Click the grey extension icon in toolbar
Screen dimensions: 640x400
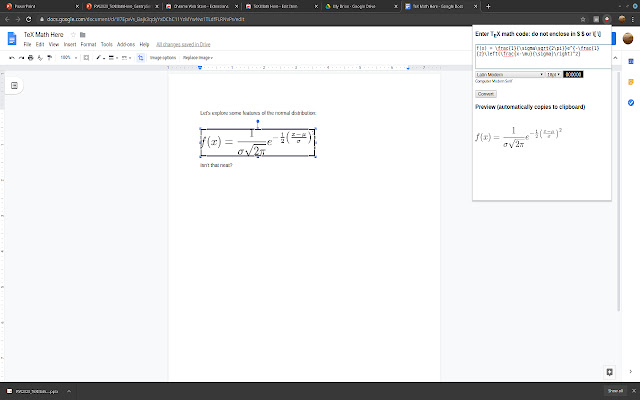pyautogui.click(x=596, y=19)
